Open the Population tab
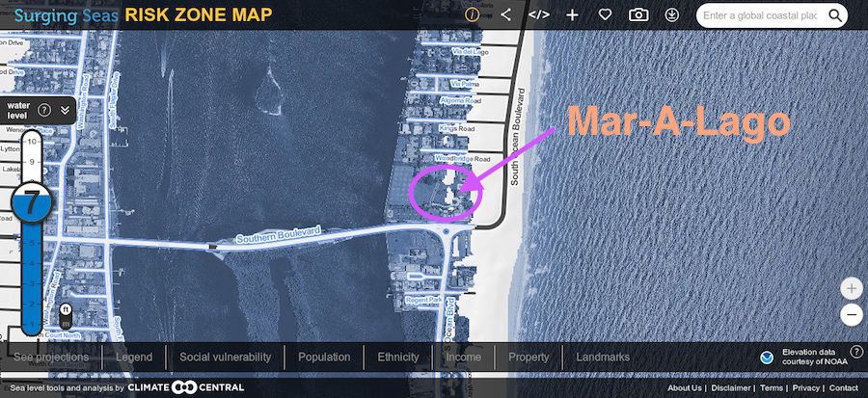868x398 pixels. coord(324,358)
